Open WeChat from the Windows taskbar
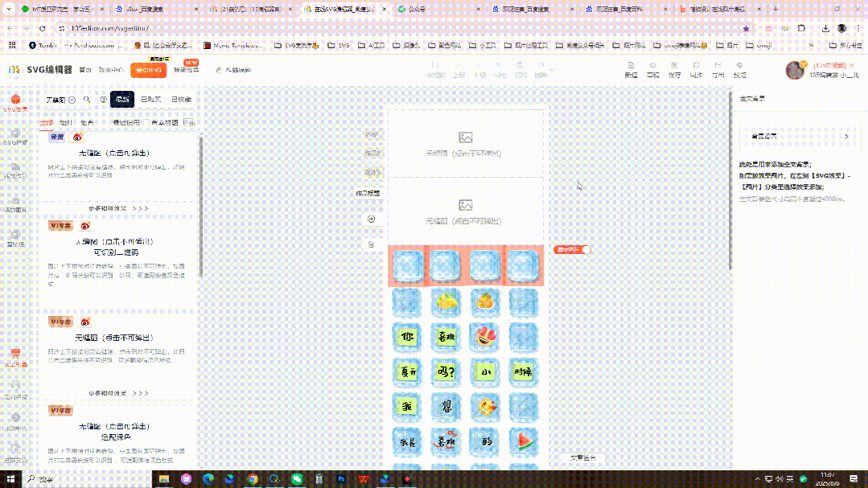Viewport: 868px width, 488px height. tap(297, 479)
